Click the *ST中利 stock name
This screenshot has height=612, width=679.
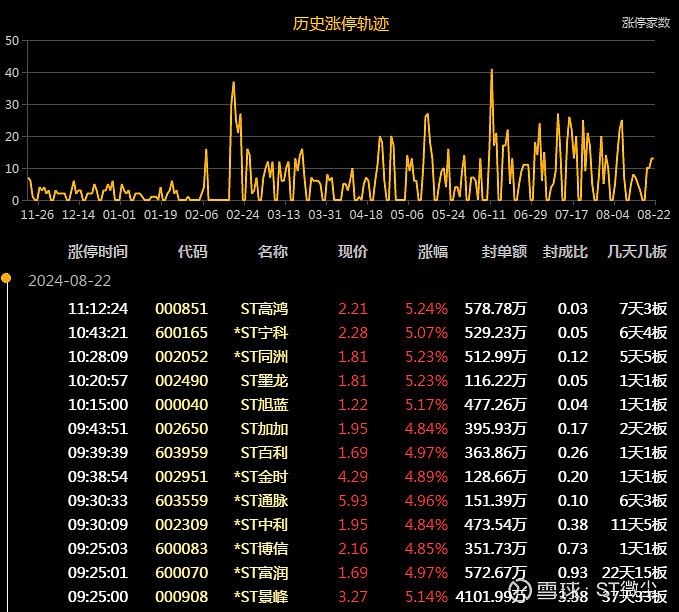260,524
